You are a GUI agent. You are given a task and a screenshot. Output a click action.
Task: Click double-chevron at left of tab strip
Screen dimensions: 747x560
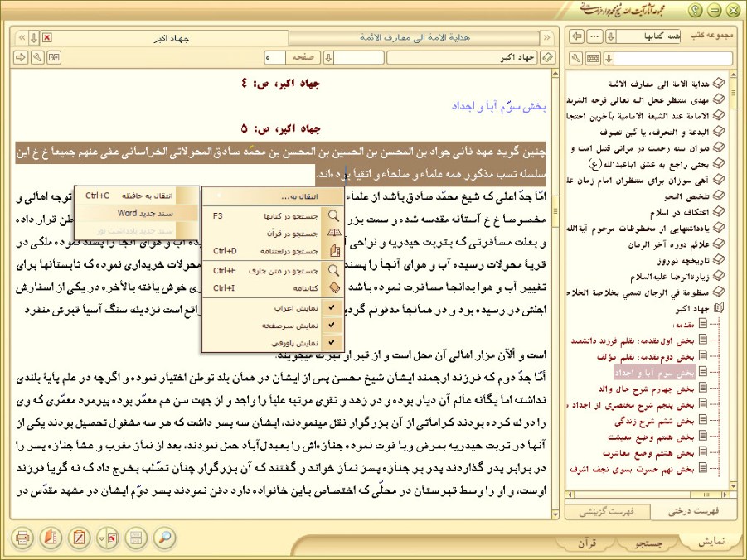[22, 37]
